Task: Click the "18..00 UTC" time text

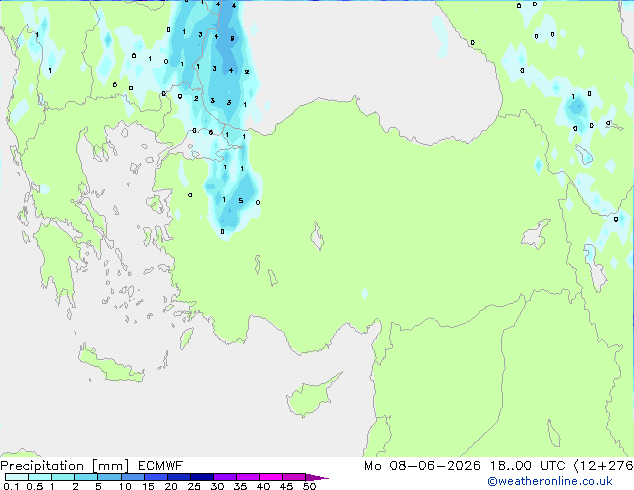Action: (528, 466)
